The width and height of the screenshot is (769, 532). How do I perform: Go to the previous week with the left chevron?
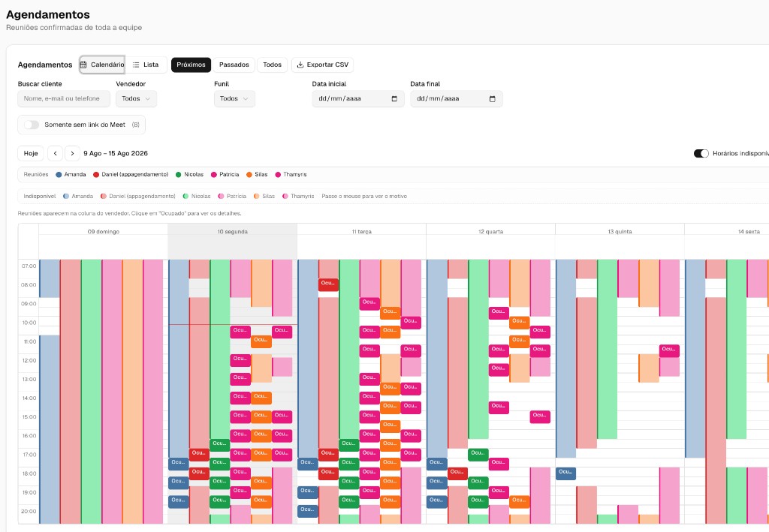click(x=56, y=153)
